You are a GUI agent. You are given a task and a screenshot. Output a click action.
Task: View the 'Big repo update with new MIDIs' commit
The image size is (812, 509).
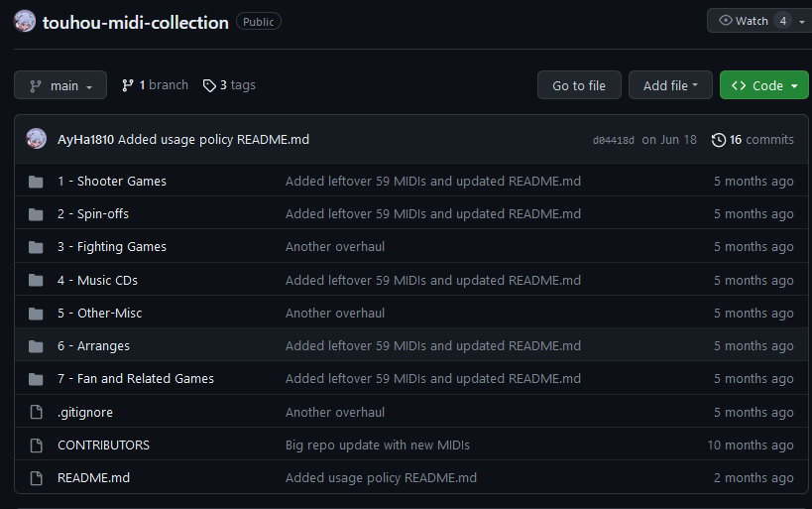[377, 445]
